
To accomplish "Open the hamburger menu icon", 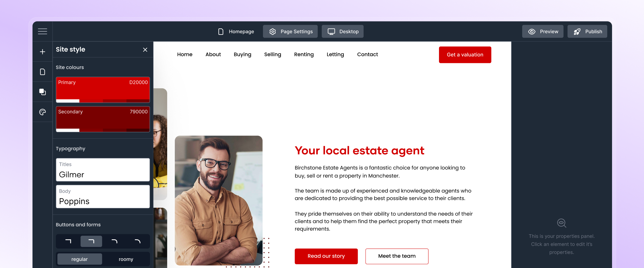I will (x=42, y=31).
